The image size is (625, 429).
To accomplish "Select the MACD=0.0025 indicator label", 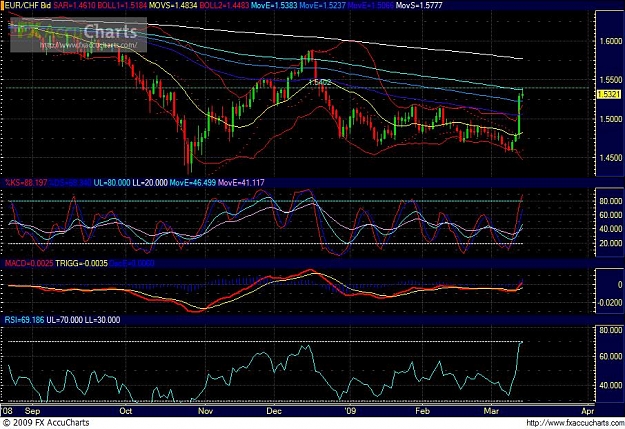I will [29, 264].
